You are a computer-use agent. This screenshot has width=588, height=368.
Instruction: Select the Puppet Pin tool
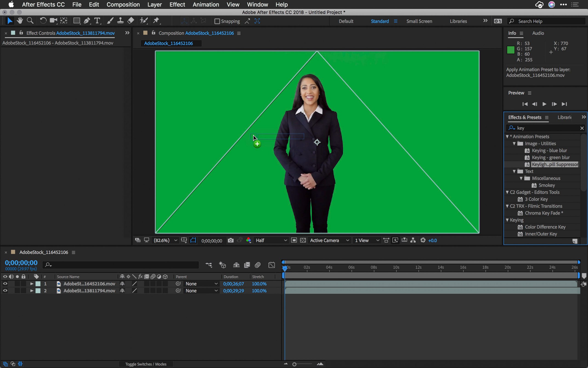point(156,21)
